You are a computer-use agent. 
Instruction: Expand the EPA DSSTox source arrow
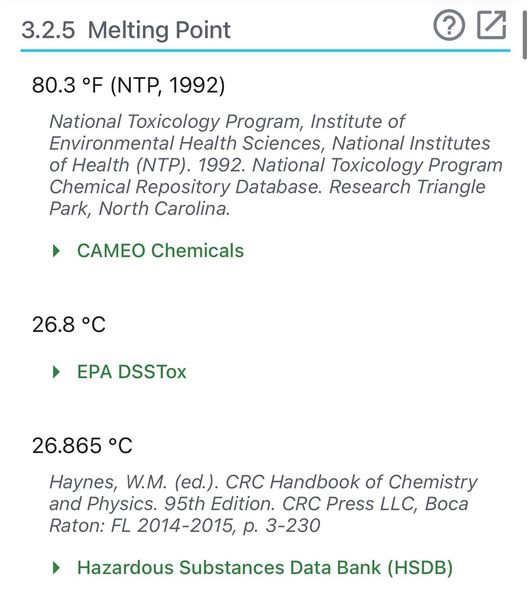pos(56,372)
